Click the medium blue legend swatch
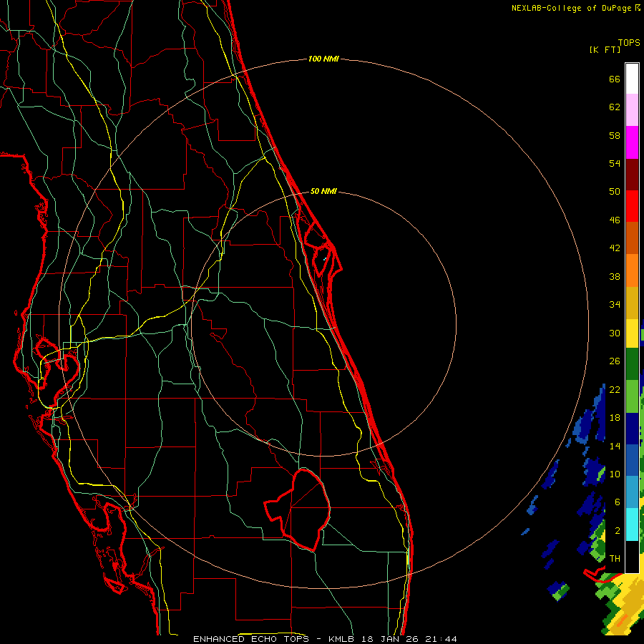 (632, 460)
